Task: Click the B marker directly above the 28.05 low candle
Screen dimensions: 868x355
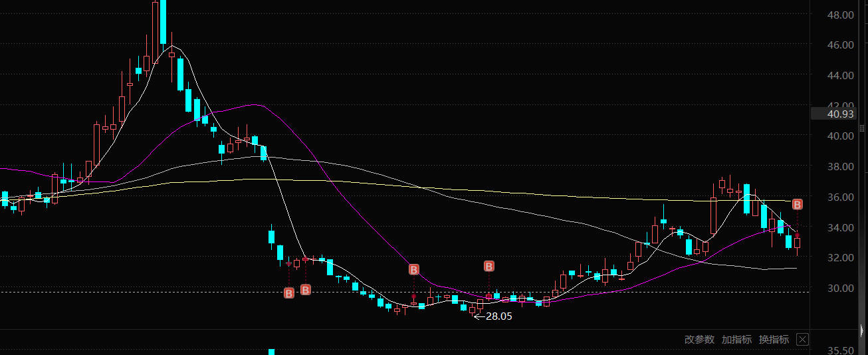Action: click(488, 266)
